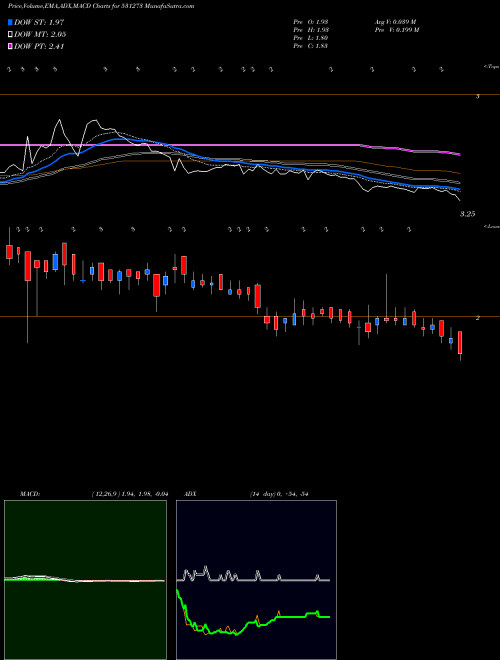Screen dimensions: 500x660
Task: Click the '2' price axis label
Action: [477, 318]
